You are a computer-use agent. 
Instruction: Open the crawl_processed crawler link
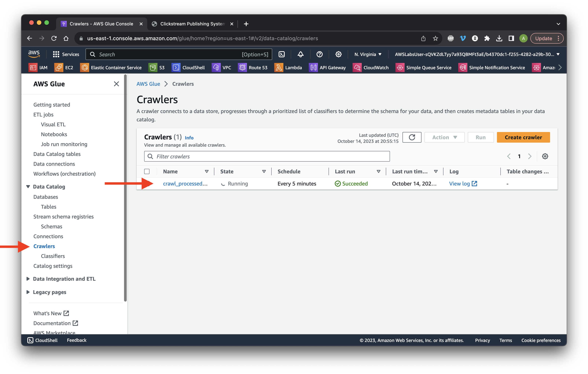pyautogui.click(x=185, y=184)
